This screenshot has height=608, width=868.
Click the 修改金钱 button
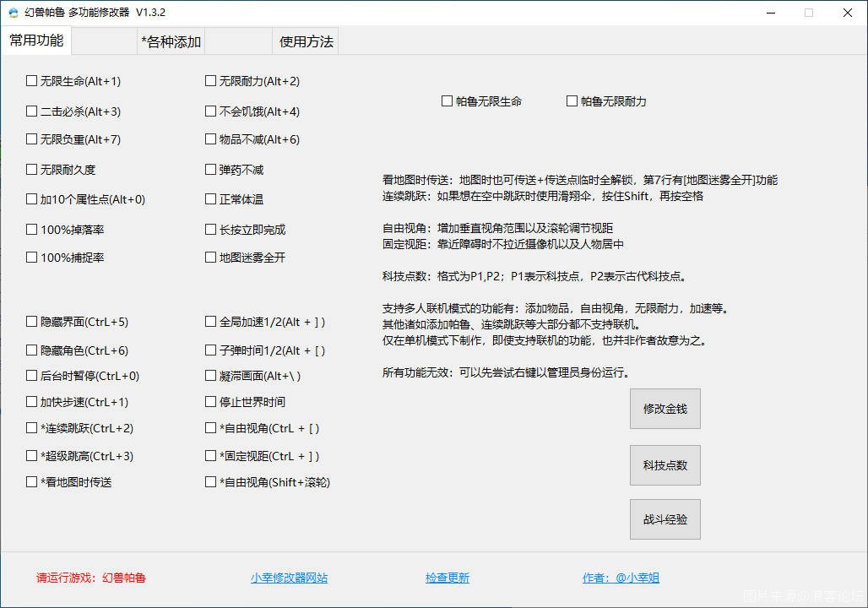coord(665,409)
